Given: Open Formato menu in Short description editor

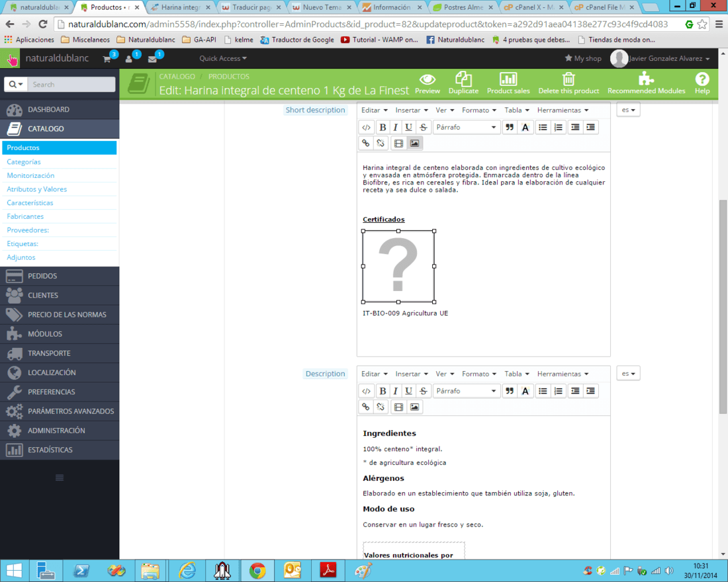Looking at the screenshot, I should pos(479,110).
